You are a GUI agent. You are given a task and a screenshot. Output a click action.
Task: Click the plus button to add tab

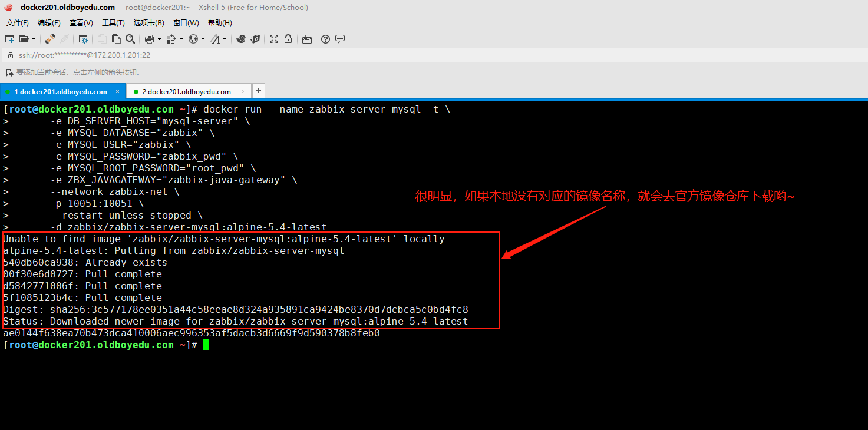point(259,91)
